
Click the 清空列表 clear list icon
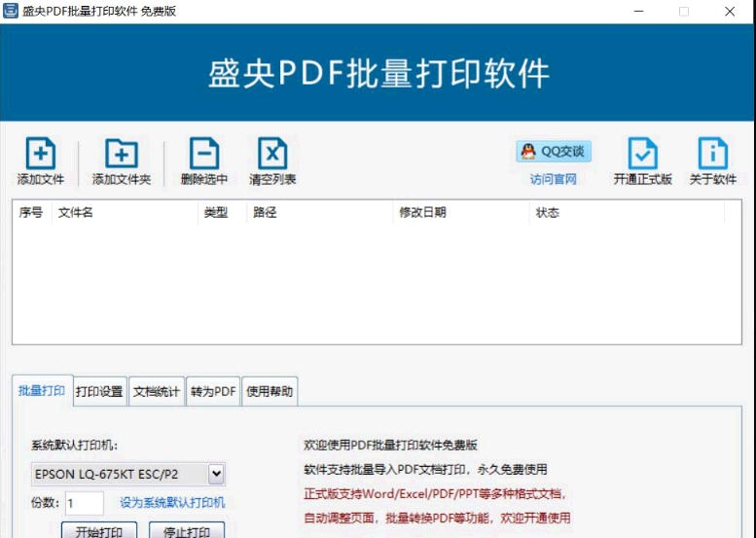click(x=272, y=154)
